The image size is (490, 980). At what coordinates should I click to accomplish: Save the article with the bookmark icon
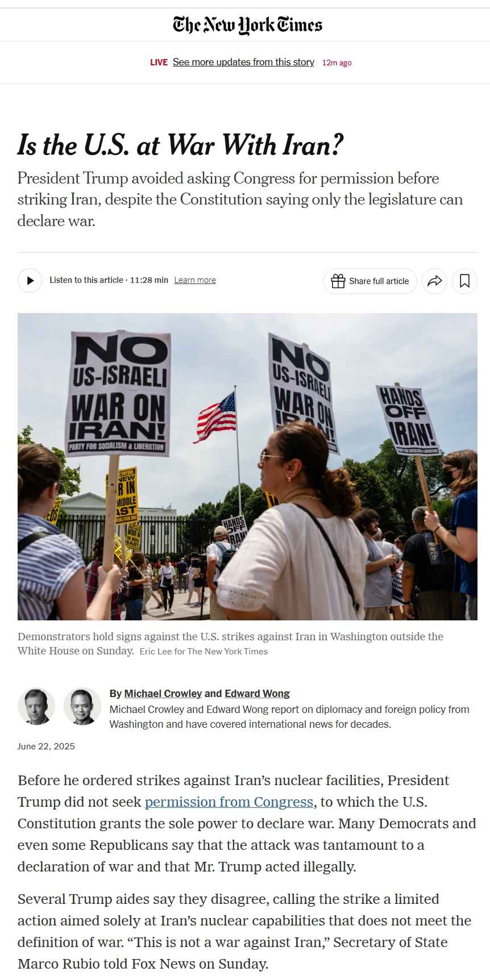[464, 281]
